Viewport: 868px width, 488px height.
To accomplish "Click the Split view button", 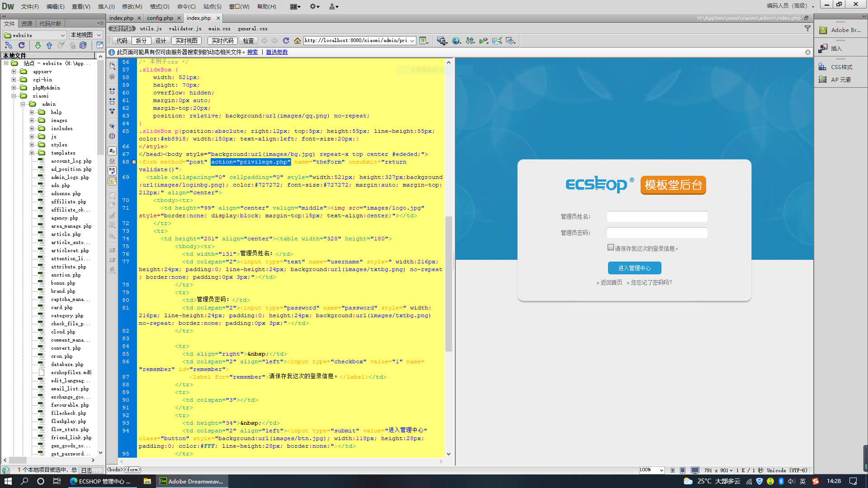I will 141,41.
